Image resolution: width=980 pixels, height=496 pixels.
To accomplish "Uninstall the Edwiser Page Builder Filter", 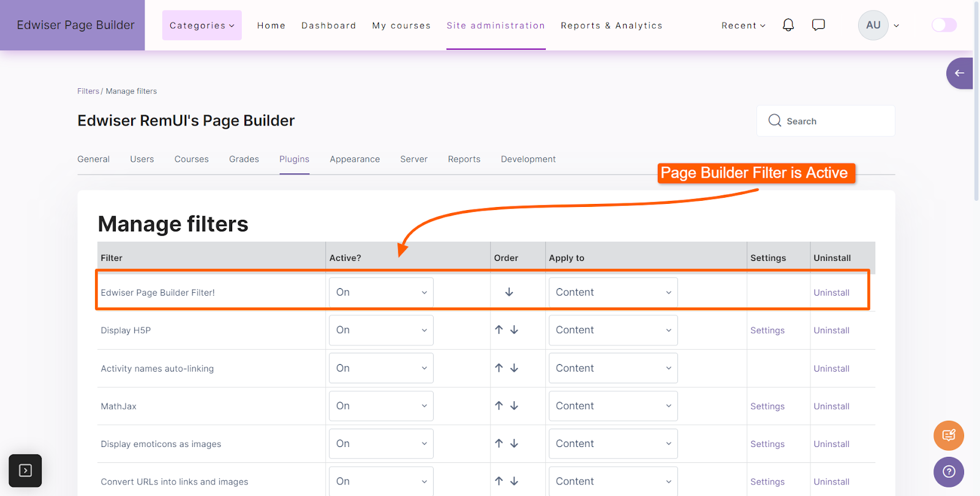I will (x=831, y=293).
